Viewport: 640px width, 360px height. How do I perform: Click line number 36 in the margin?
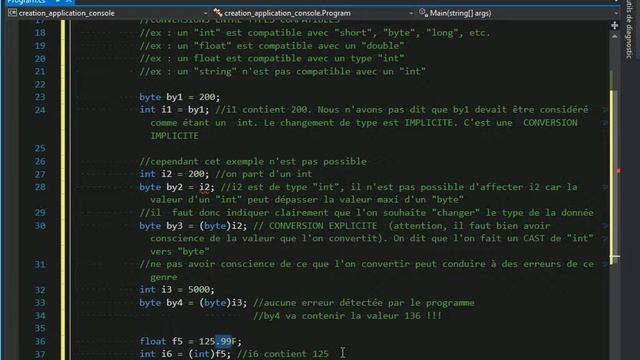(40, 341)
